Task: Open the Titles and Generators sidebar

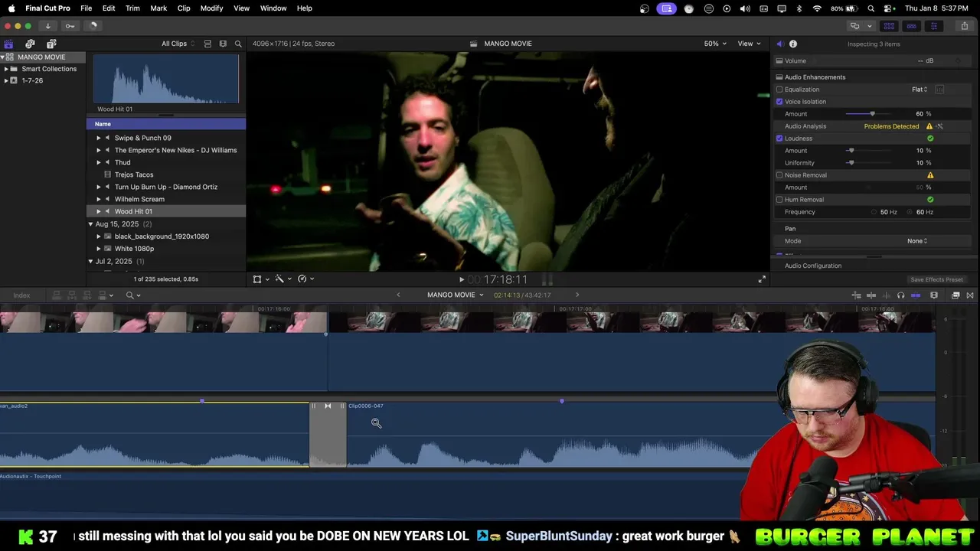Action: click(51, 44)
